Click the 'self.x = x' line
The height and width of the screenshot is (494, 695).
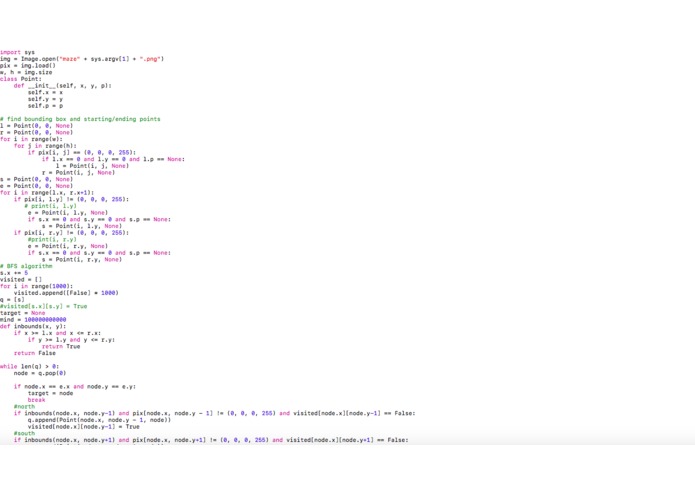tap(45, 92)
